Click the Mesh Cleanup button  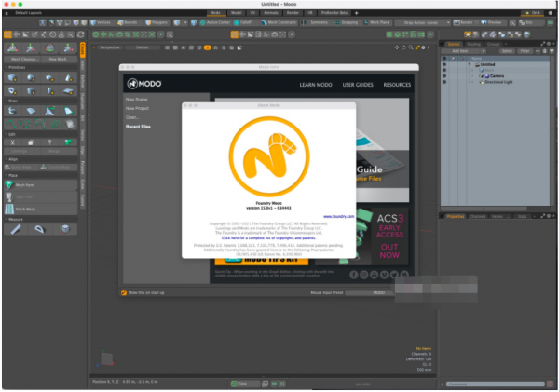(x=23, y=60)
